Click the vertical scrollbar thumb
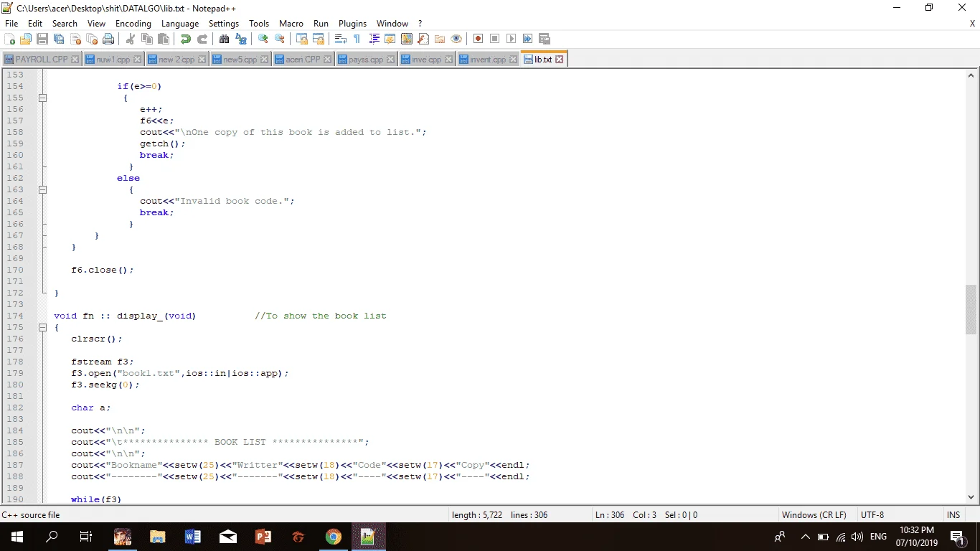 (971, 309)
